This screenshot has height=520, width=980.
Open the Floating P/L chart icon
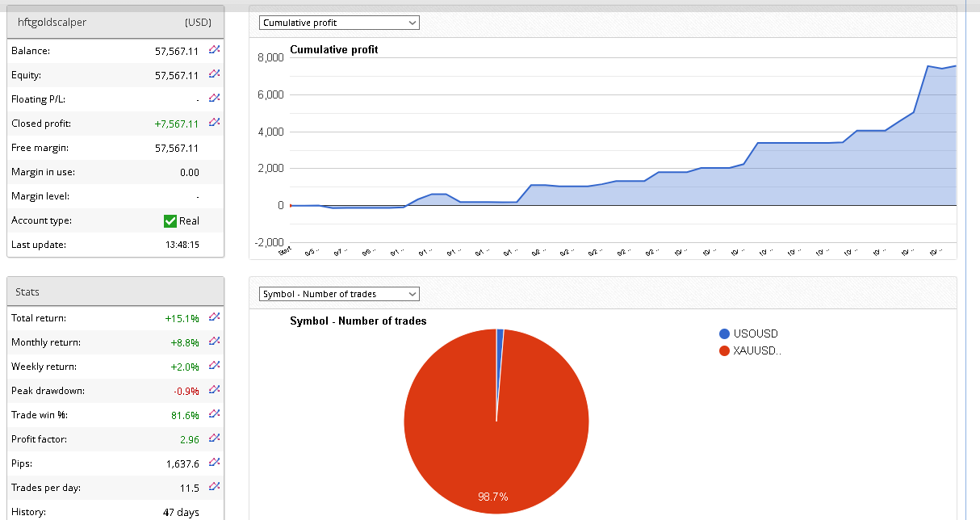214,99
